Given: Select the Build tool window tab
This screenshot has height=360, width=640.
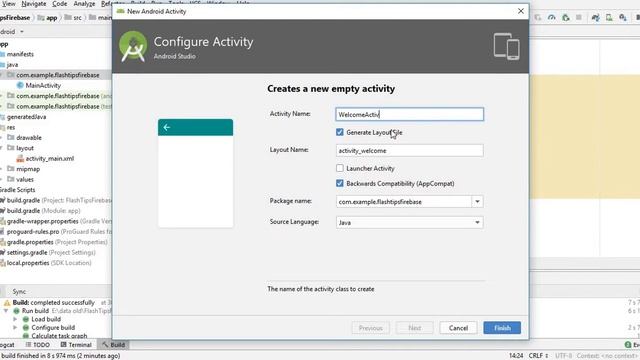Looking at the screenshot, I should (x=113, y=345).
